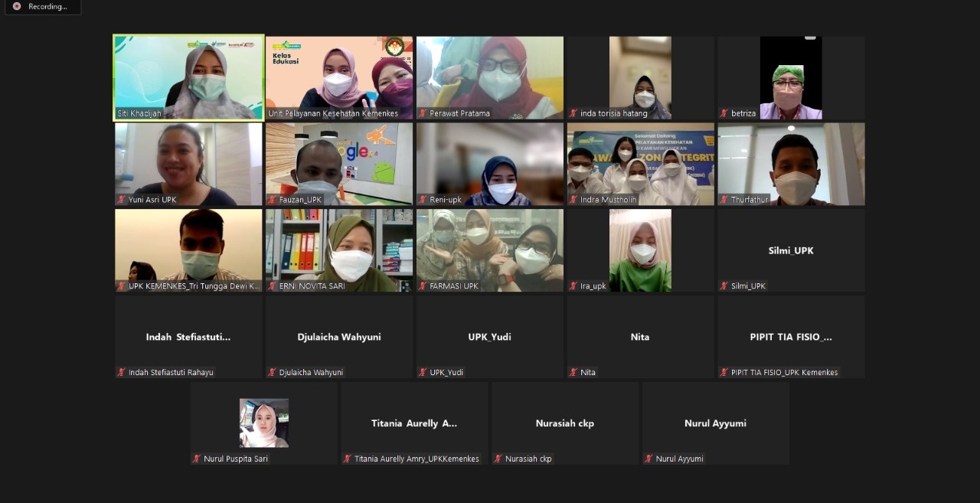Click the muted microphone icon beside Siti Khadijah
The width and height of the screenshot is (980, 503).
tap(120, 113)
